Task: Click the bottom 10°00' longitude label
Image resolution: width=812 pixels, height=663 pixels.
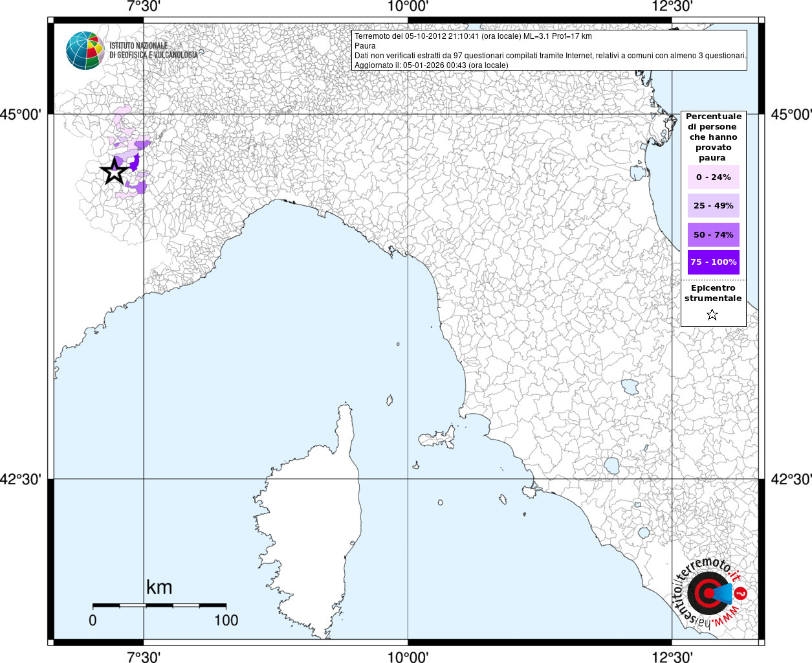Action: pos(408,657)
